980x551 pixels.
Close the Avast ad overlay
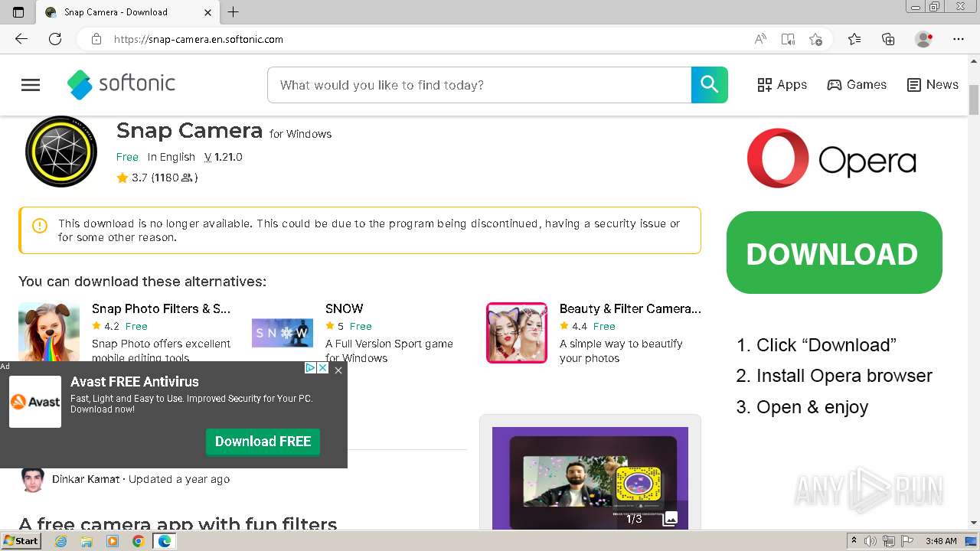coord(338,370)
